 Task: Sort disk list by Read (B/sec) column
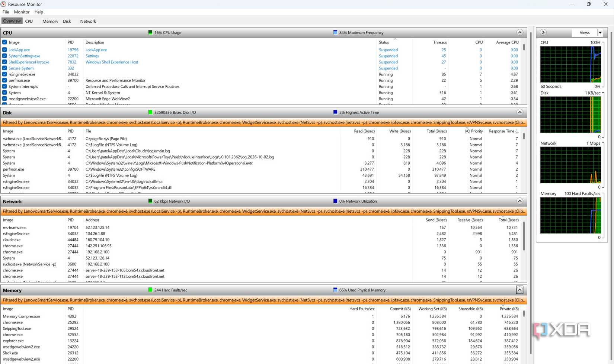[x=364, y=131]
